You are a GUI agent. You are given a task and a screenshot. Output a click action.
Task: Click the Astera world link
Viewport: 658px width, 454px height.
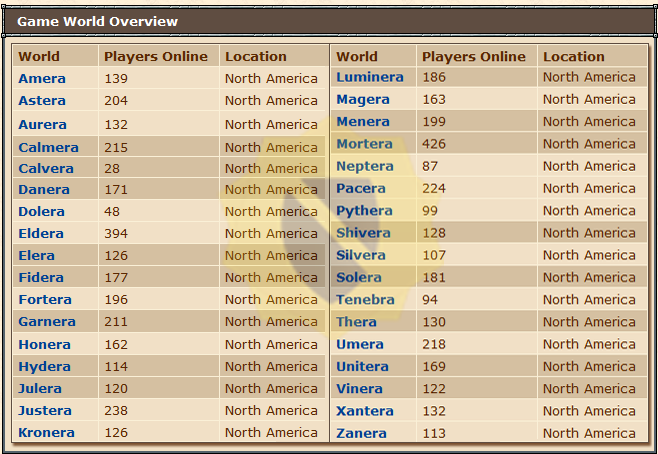coord(42,101)
